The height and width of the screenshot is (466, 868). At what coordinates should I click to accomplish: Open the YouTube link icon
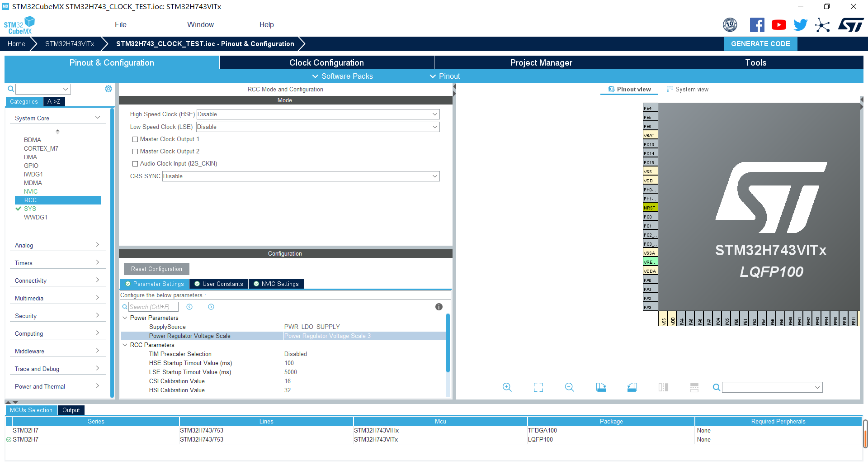point(778,25)
